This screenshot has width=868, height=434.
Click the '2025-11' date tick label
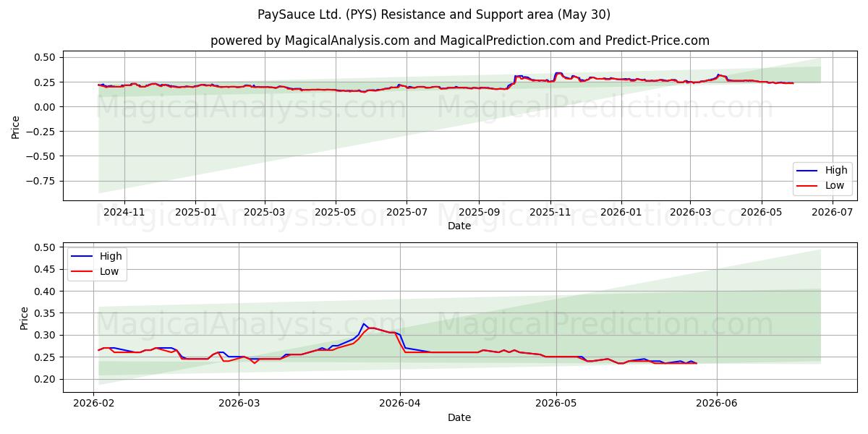(x=550, y=212)
